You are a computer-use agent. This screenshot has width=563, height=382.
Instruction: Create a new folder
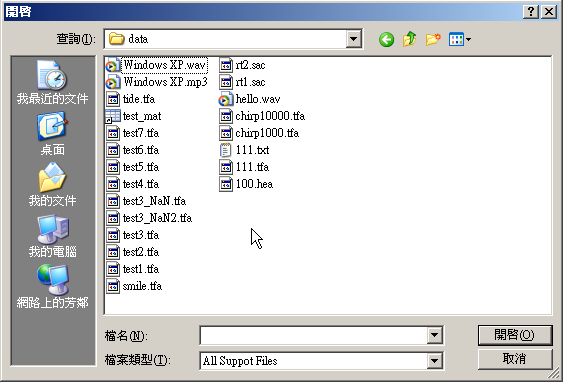click(x=433, y=39)
